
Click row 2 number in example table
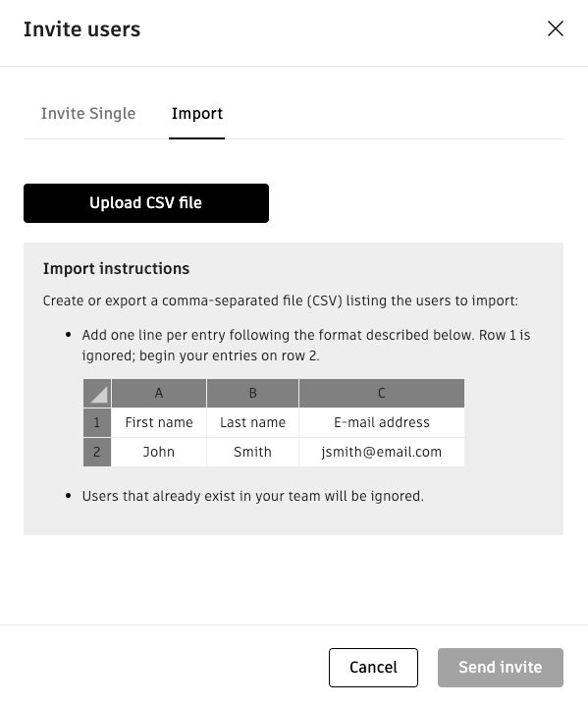point(97,452)
